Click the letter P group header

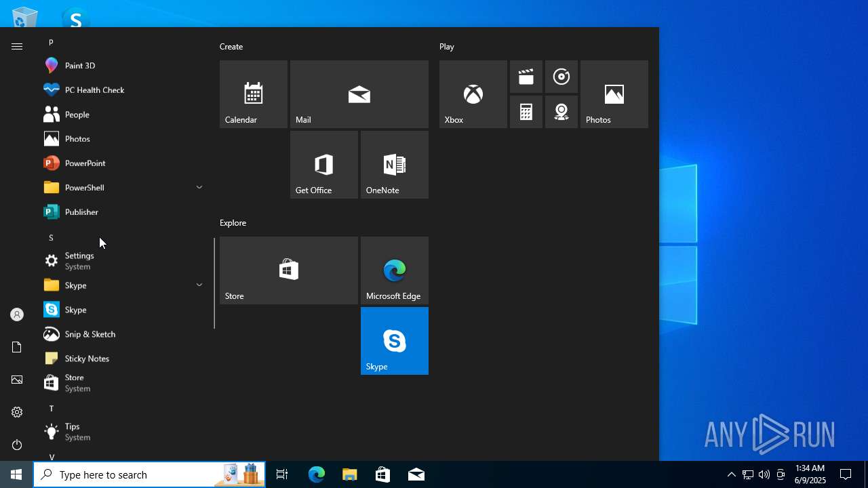tap(51, 42)
